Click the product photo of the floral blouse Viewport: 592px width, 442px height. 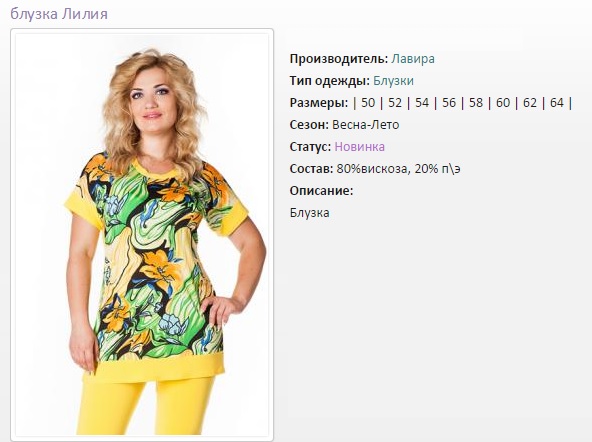pos(142,235)
